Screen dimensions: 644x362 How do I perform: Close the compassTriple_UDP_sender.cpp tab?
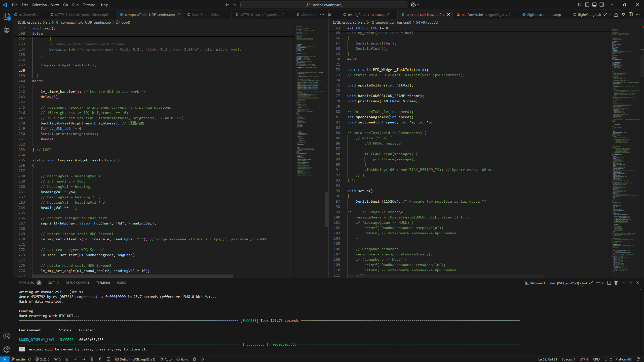tap(179, 15)
